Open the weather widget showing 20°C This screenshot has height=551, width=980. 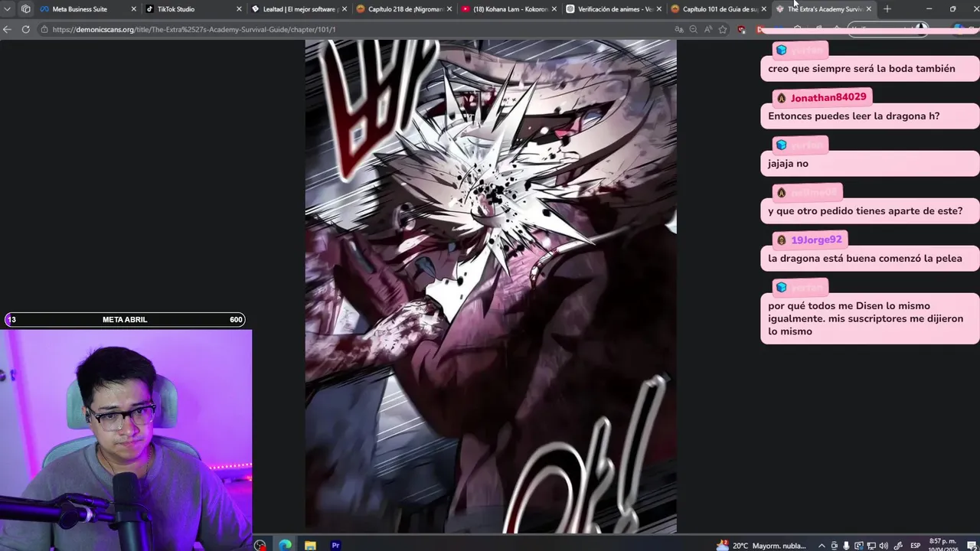click(x=761, y=546)
